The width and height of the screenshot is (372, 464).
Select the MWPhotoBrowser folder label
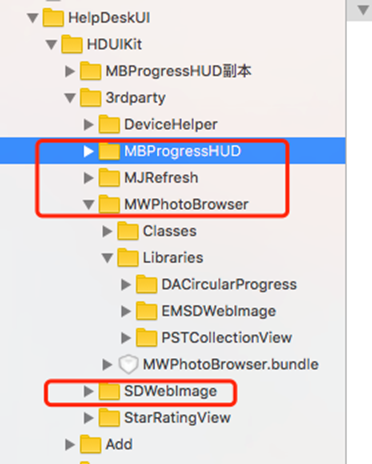point(186,204)
